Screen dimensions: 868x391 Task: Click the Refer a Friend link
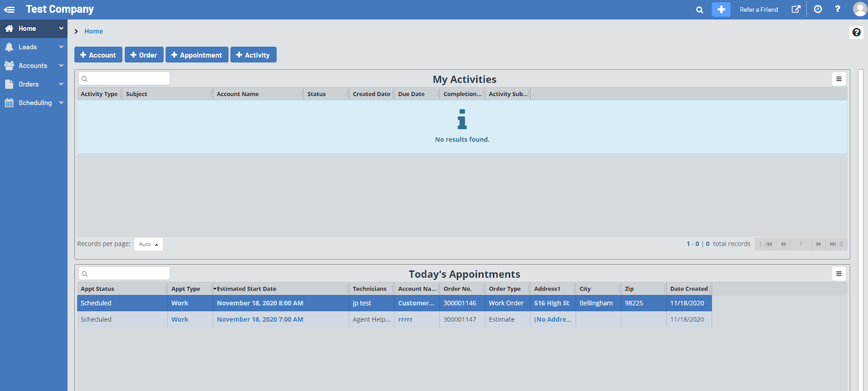(x=758, y=10)
